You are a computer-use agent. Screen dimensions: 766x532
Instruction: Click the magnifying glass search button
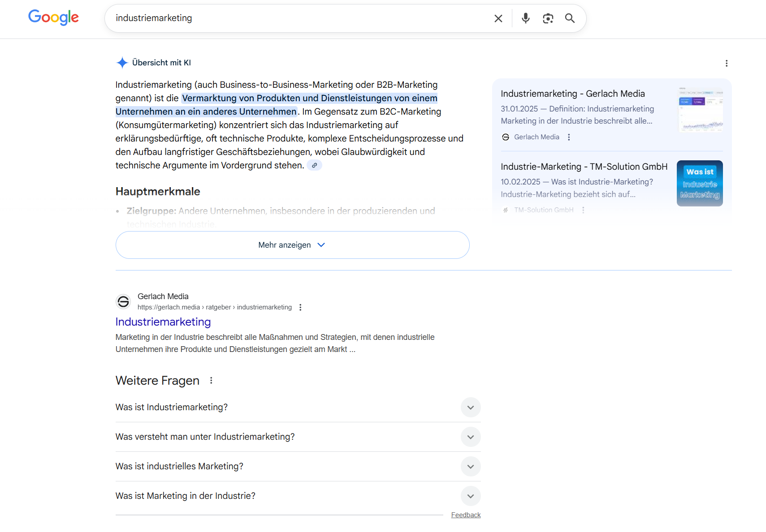click(570, 18)
